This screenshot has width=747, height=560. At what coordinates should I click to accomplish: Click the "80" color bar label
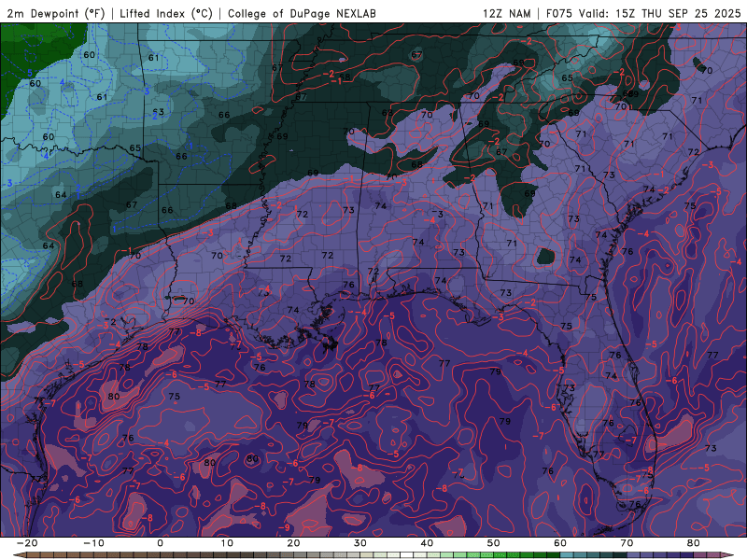click(694, 543)
